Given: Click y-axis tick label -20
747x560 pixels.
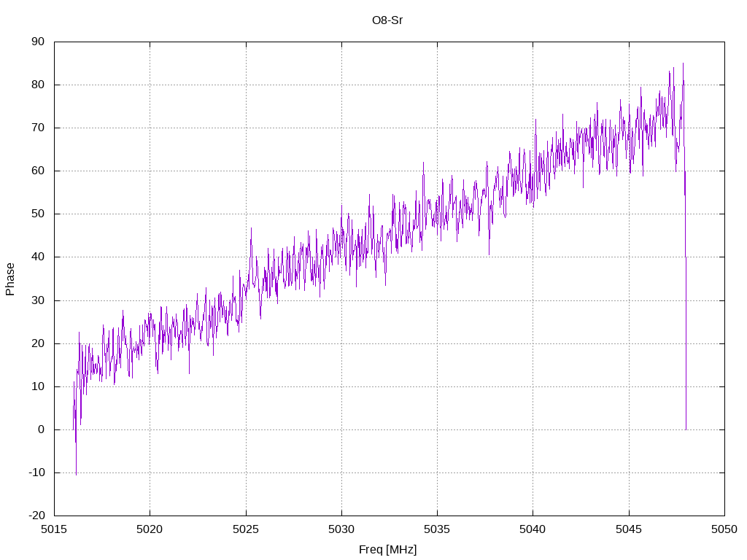Looking at the screenshot, I should coord(36,516).
